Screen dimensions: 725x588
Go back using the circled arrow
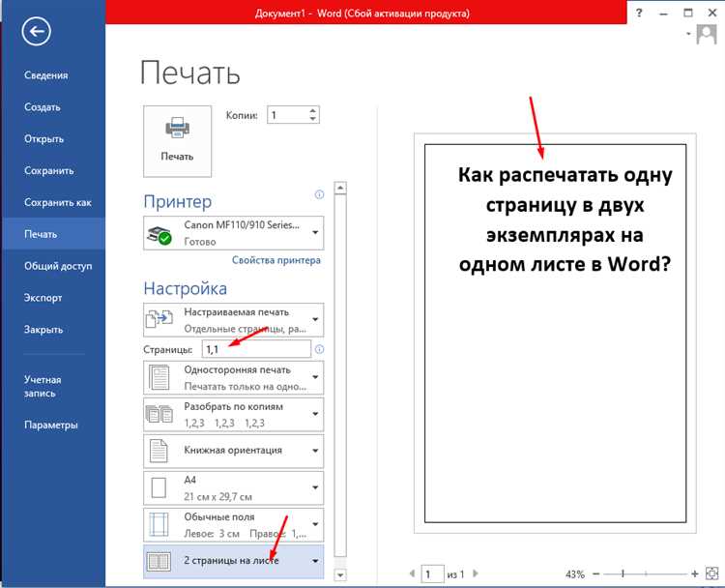tap(36, 32)
